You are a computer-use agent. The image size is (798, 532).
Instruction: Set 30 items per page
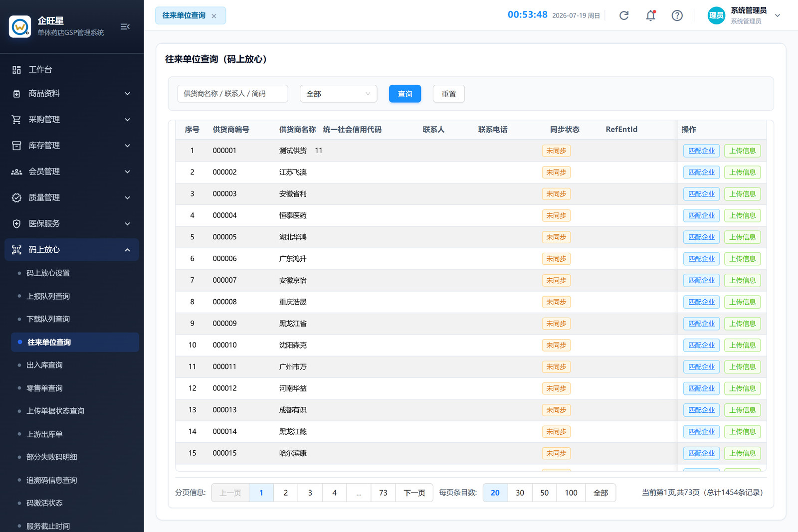(520, 493)
